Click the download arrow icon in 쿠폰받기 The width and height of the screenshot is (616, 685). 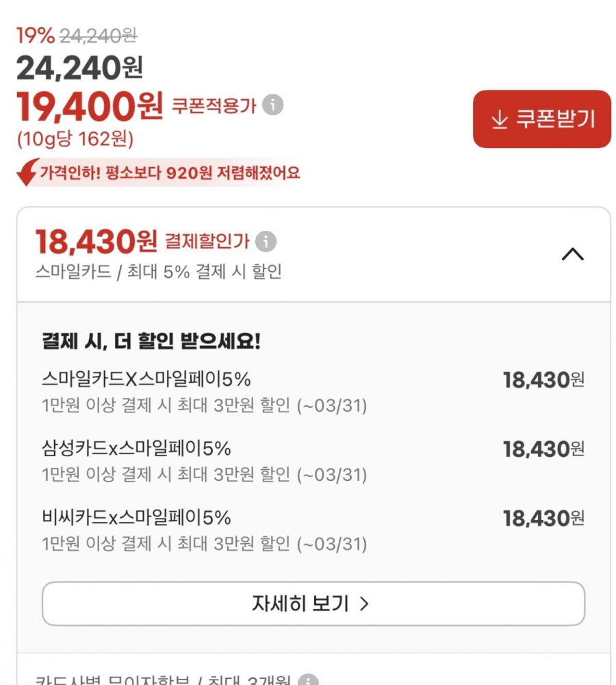coord(499,119)
